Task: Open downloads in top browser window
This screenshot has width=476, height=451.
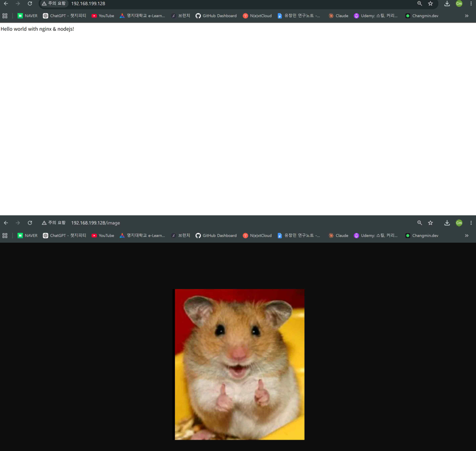Action: click(447, 4)
